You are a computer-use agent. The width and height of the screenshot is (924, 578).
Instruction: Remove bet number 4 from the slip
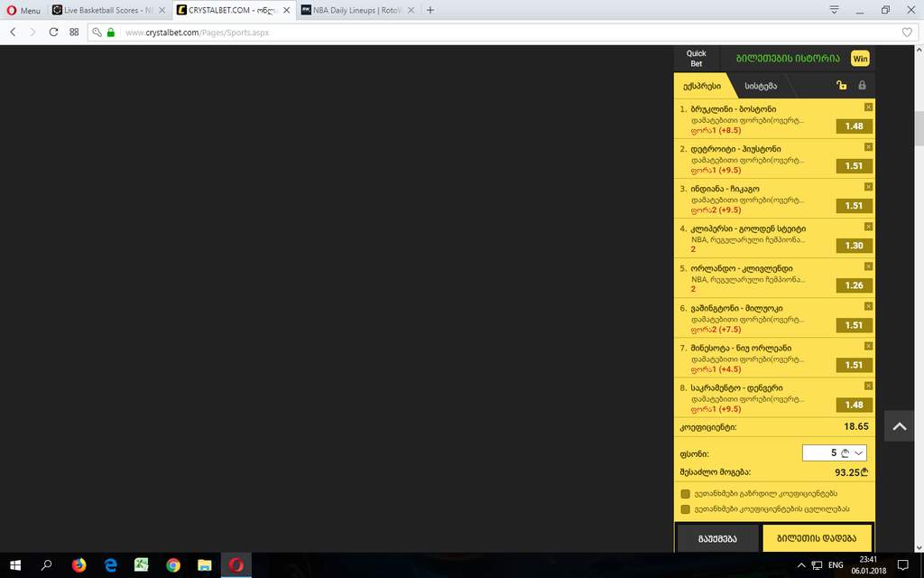tap(868, 227)
